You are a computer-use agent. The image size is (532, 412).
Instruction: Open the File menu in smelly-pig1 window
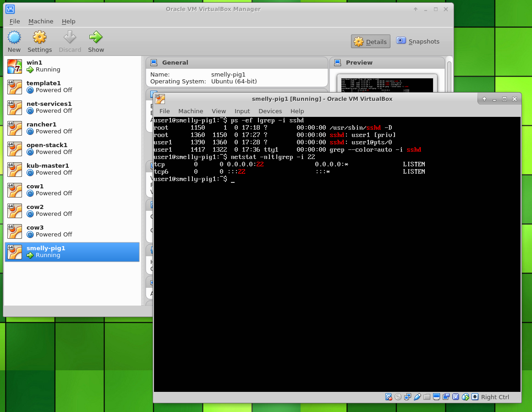pos(165,111)
